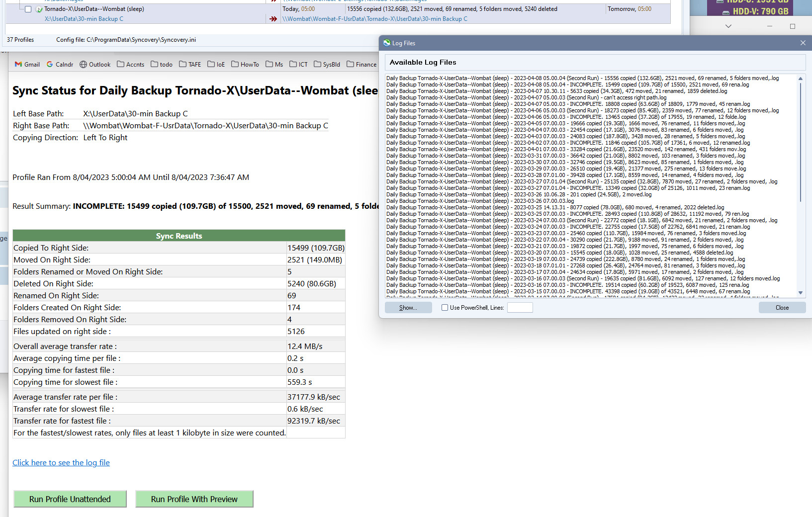Open the 'Click here to see the log file' link
Image resolution: width=812 pixels, height=517 pixels.
coord(61,462)
